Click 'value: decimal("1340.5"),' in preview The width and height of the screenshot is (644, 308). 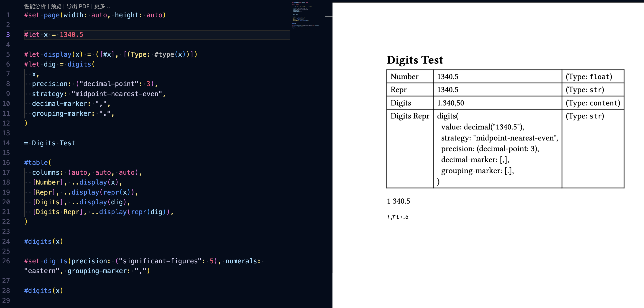coord(483,127)
